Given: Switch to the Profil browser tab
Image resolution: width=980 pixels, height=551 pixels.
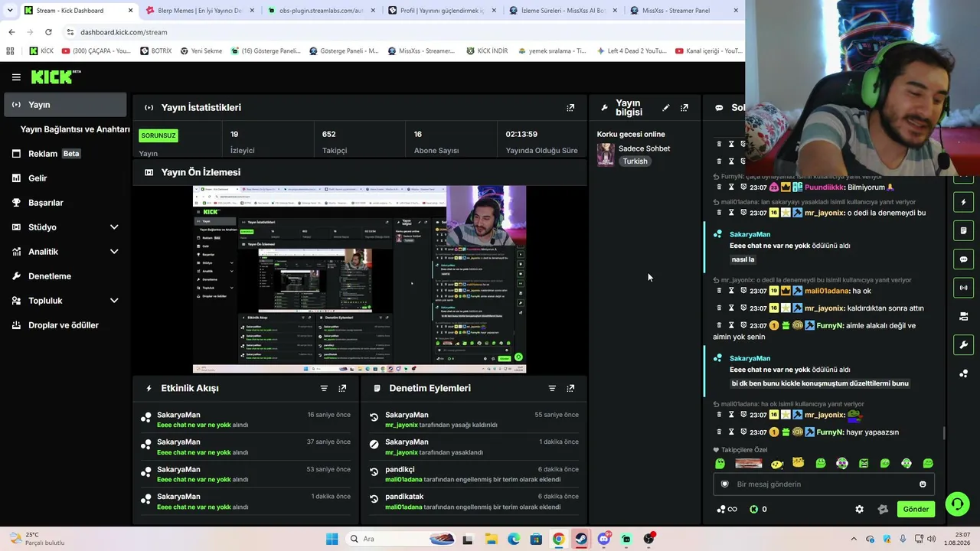Looking at the screenshot, I should (x=443, y=11).
